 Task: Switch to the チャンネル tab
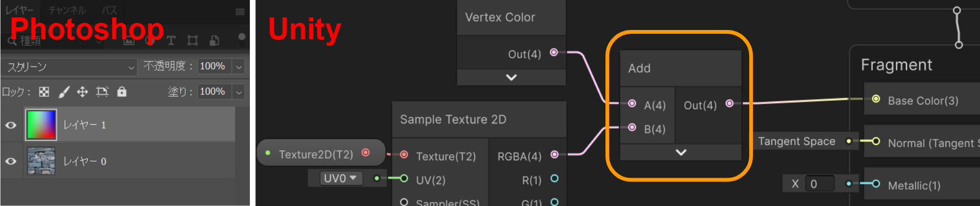point(67,10)
